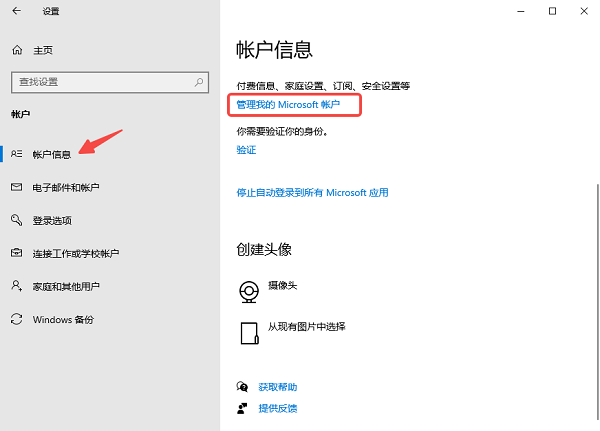
Task: Close the 设置 window
Action: tap(583, 11)
